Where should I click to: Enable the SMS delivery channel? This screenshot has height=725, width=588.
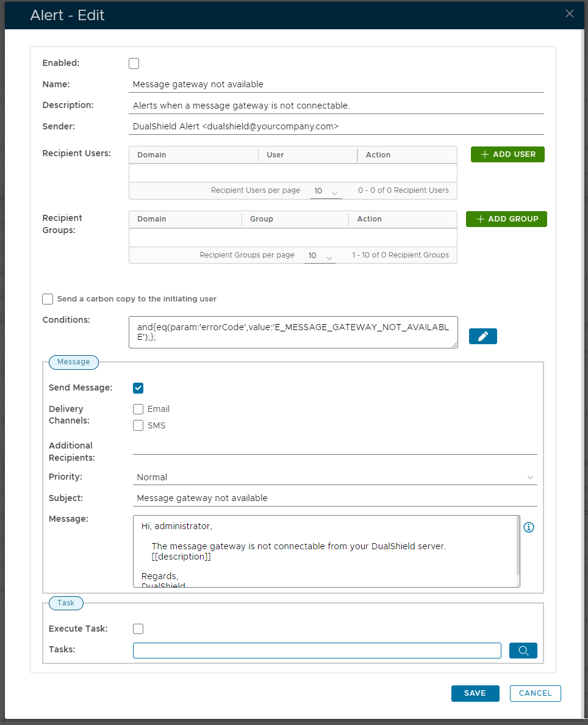138,426
